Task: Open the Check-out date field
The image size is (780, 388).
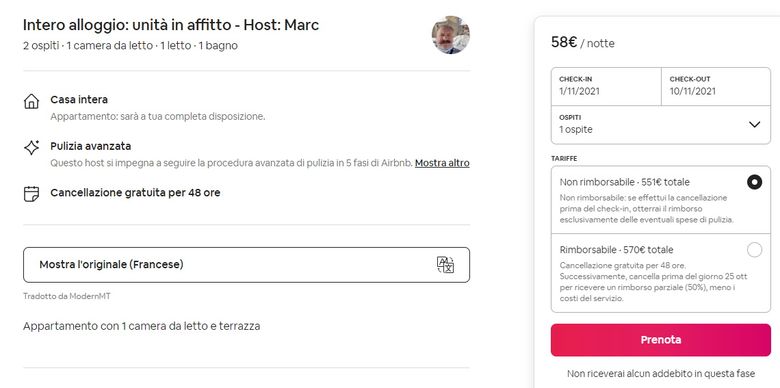Action: (716, 87)
